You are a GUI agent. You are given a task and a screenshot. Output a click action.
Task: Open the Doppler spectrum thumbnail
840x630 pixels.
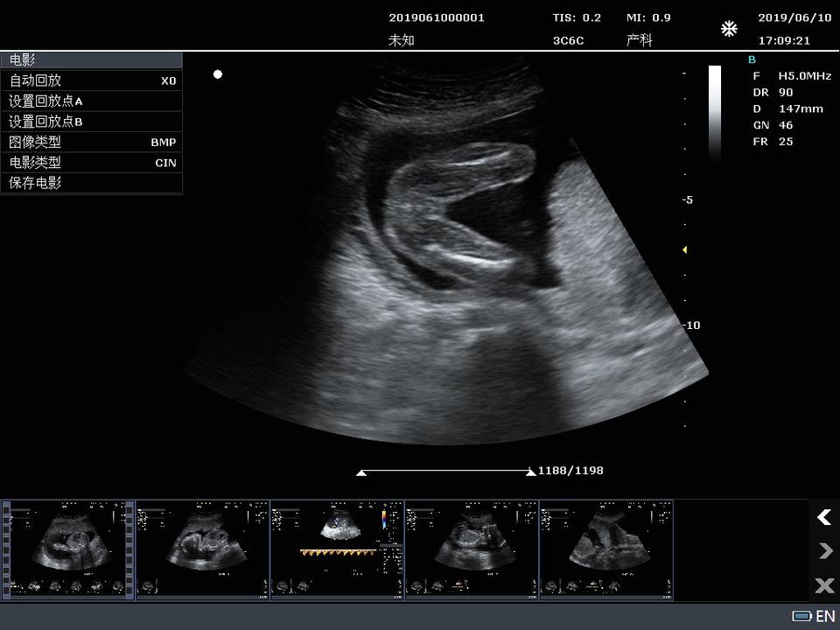337,550
